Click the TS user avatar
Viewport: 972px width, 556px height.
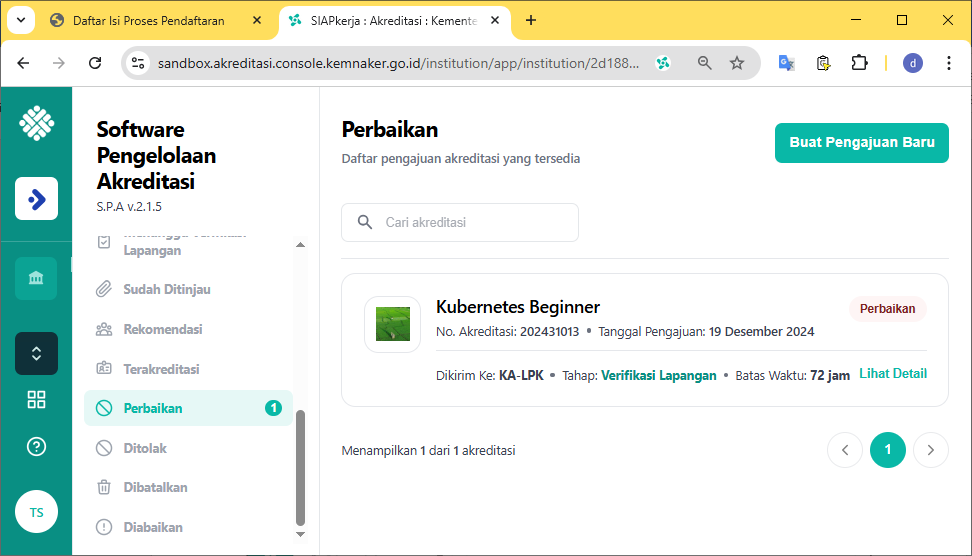36,512
